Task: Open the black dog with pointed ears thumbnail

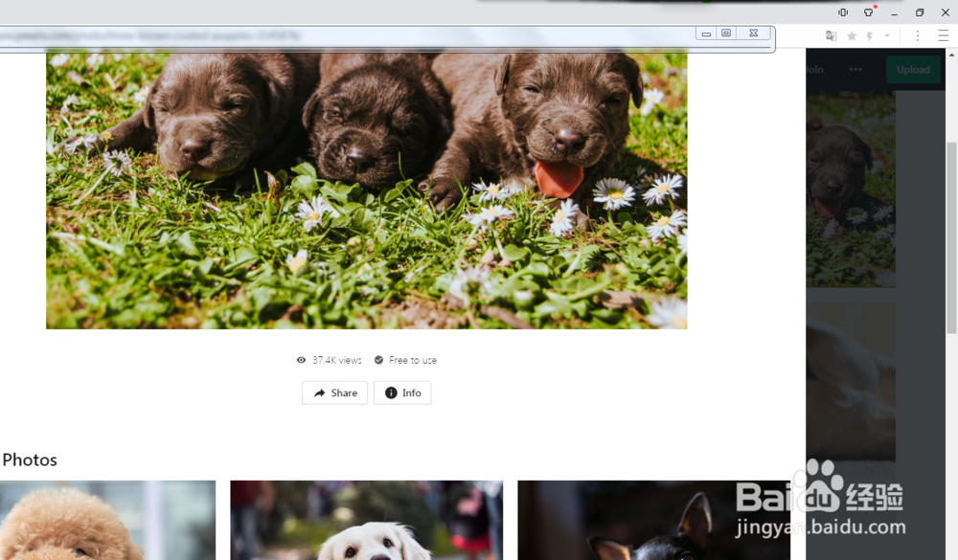Action: tap(653, 521)
